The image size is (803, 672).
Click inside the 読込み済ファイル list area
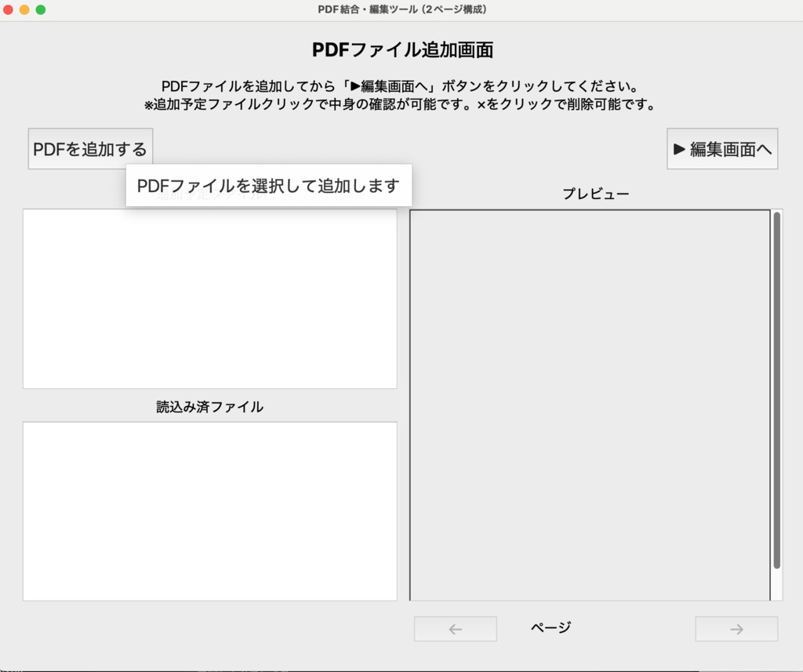(209, 510)
